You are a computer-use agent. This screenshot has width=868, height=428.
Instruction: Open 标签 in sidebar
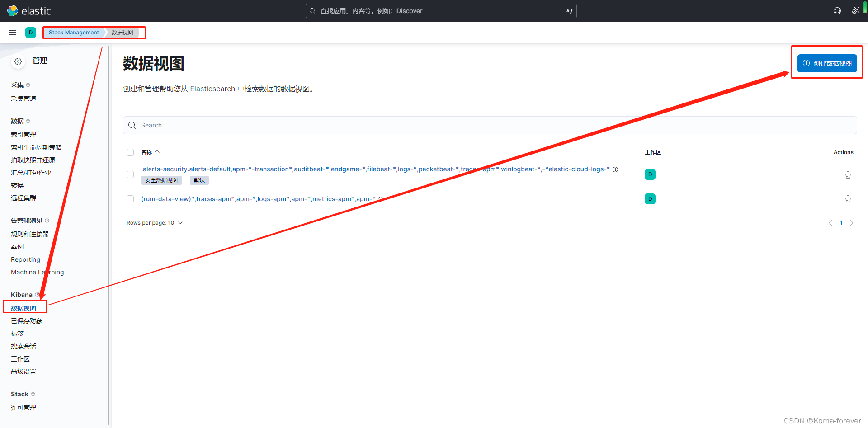[17, 334]
